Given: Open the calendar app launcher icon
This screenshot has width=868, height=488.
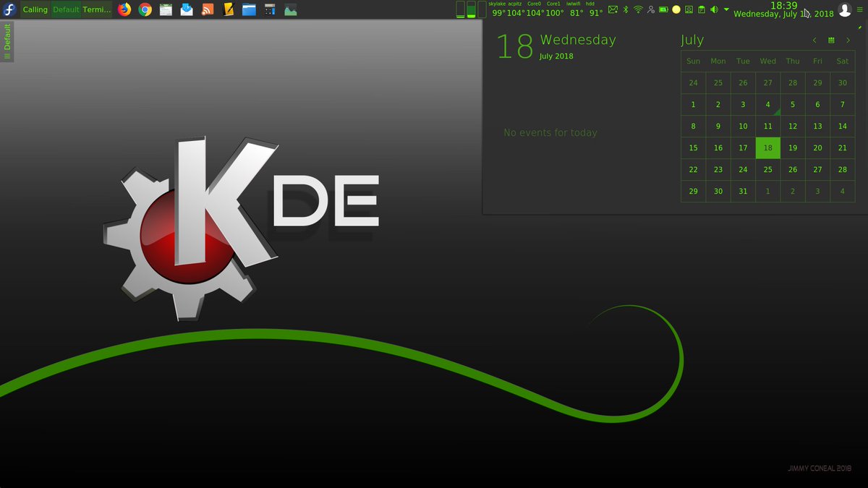Looking at the screenshot, I should click(166, 9).
